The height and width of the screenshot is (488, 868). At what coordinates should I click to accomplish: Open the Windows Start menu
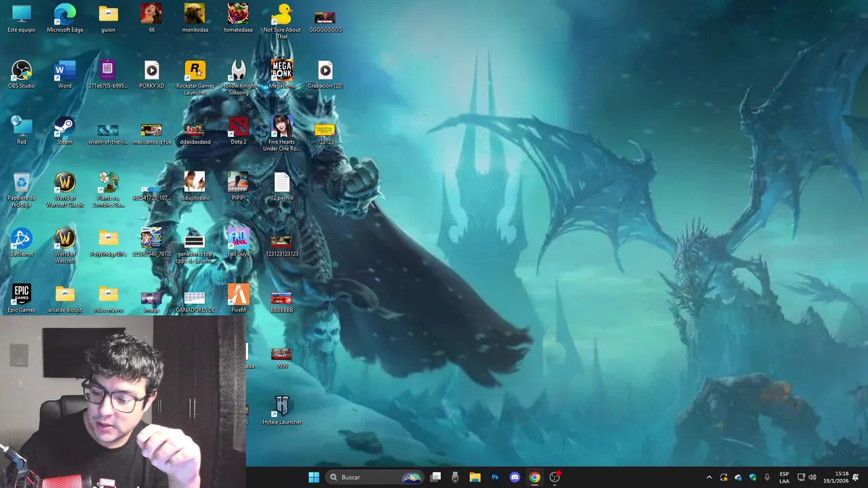314,477
